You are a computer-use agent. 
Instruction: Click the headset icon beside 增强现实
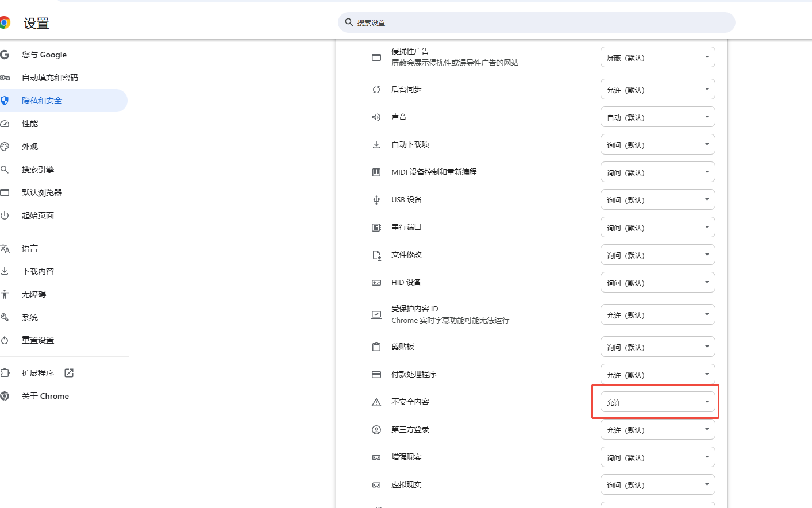coord(376,457)
